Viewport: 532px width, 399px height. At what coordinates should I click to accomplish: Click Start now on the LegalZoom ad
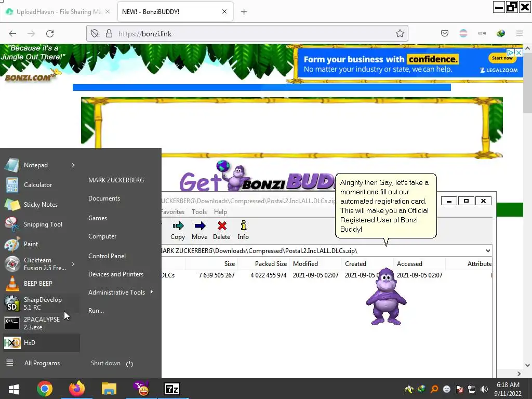(502, 58)
